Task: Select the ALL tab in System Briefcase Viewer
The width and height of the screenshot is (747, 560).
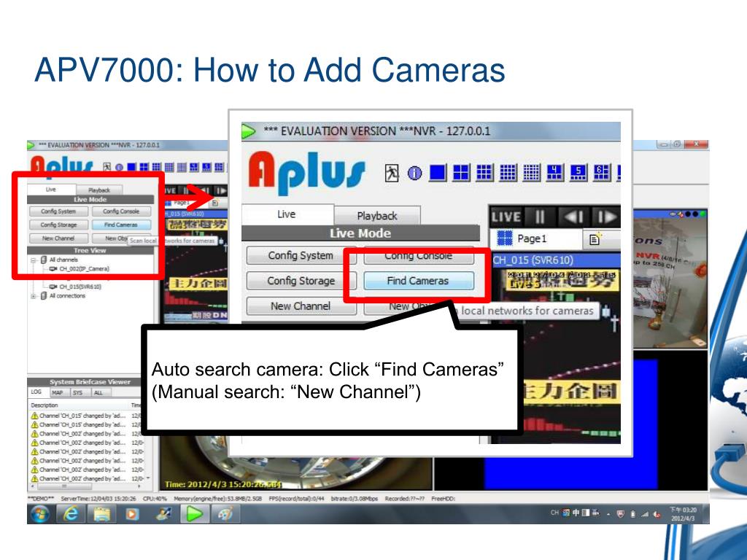Action: (98, 393)
